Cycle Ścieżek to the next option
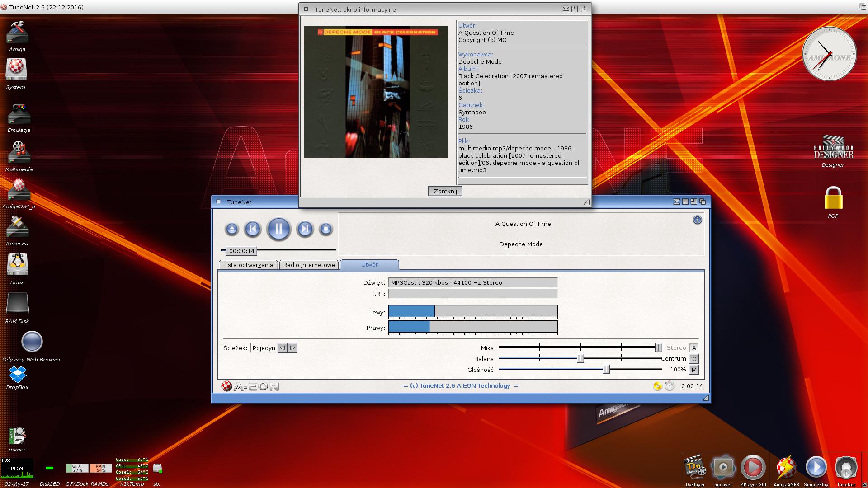 (292, 348)
